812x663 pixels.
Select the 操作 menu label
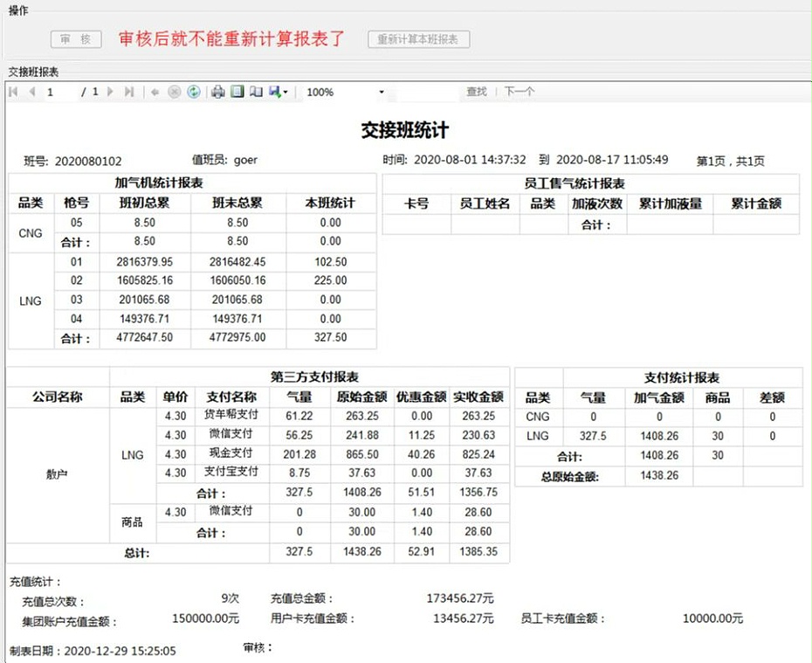coord(17,11)
